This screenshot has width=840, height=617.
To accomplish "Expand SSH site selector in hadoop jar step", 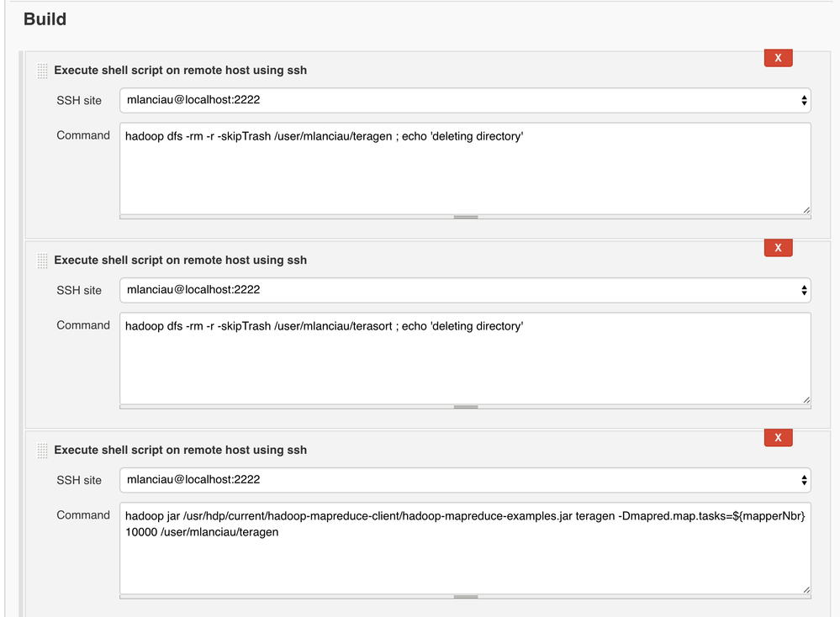I will click(465, 480).
